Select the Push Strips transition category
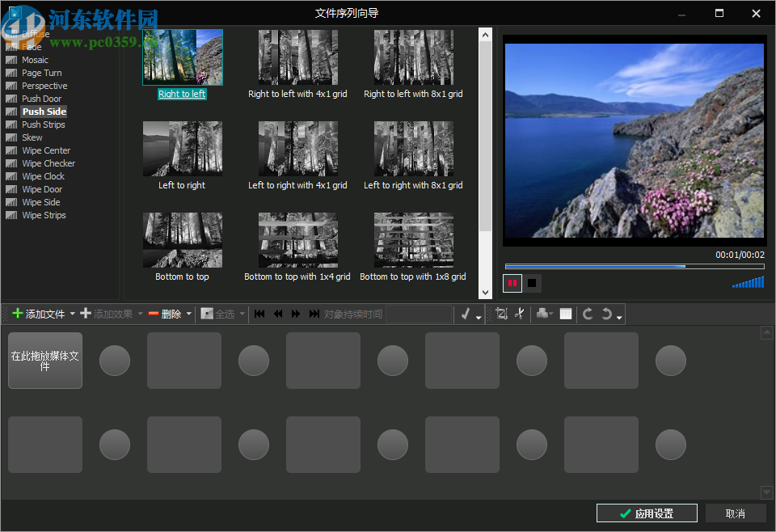 click(x=44, y=125)
